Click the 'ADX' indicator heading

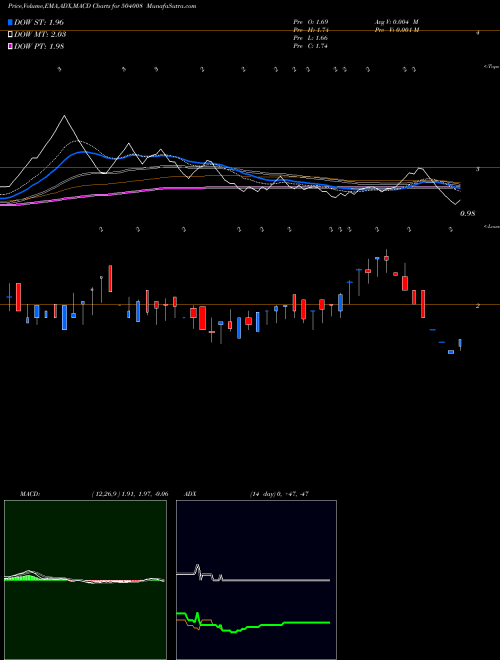[190, 494]
